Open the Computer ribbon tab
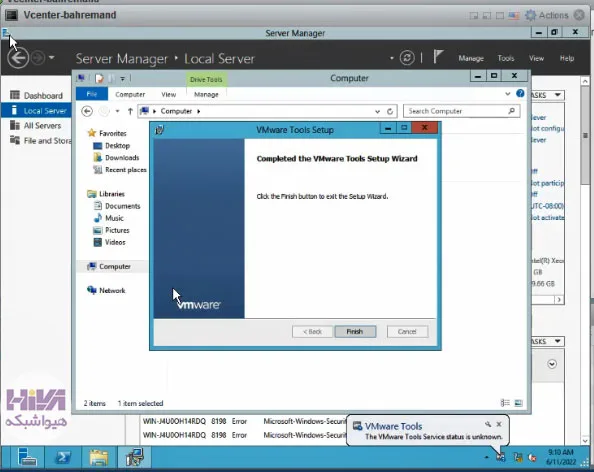This screenshot has height=472, width=594. (130, 94)
